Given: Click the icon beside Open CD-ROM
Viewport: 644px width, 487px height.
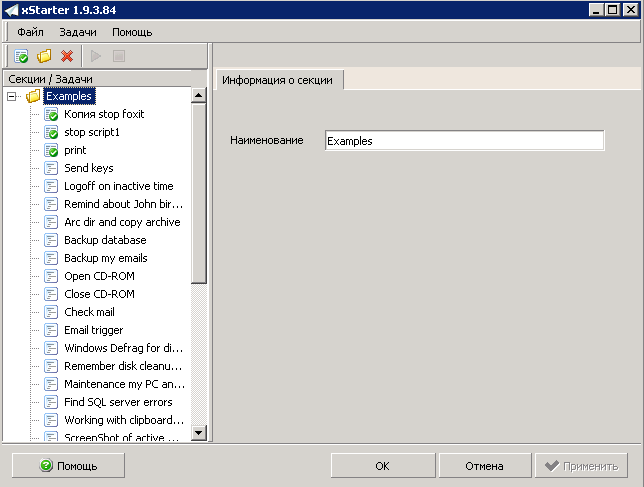Looking at the screenshot, I should [51, 276].
